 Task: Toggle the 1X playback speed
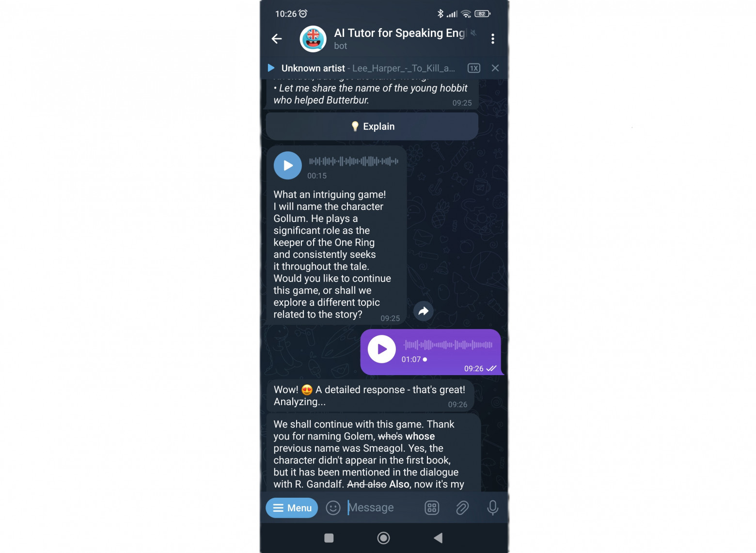click(x=474, y=68)
